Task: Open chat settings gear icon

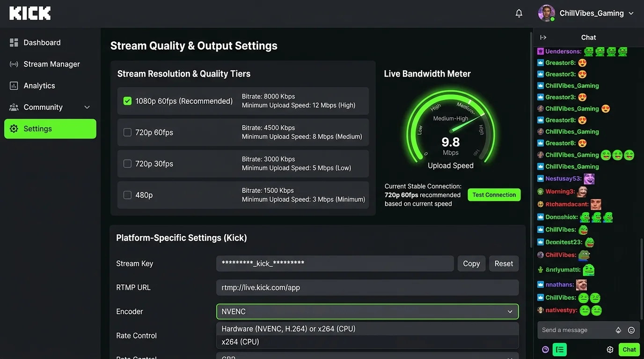Action: (610, 349)
